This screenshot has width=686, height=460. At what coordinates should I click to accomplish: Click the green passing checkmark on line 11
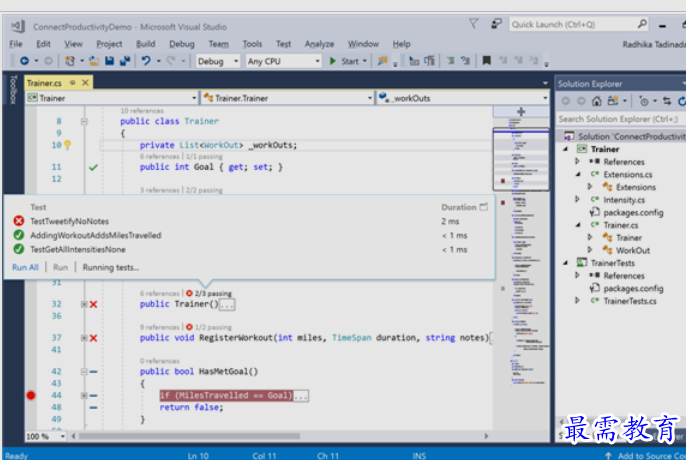tap(93, 167)
